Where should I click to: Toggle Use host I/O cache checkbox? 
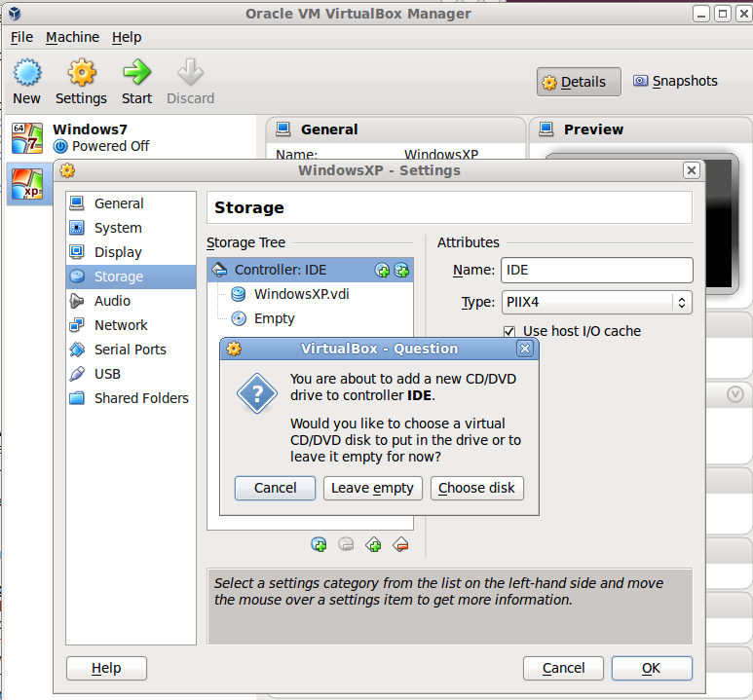tap(509, 331)
